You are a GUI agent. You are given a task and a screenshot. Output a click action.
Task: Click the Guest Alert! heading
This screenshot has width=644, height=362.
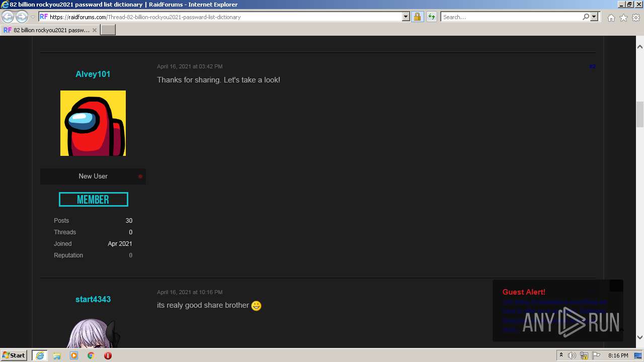(x=524, y=292)
